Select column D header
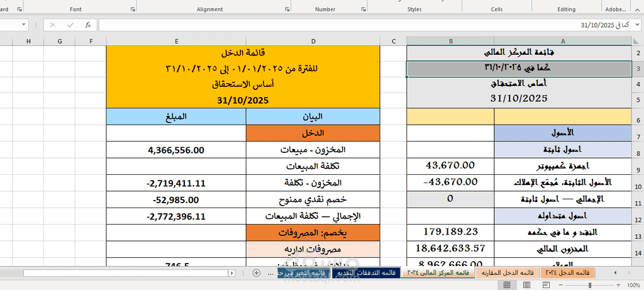Screen dimensions: 644x290 (x=313, y=41)
